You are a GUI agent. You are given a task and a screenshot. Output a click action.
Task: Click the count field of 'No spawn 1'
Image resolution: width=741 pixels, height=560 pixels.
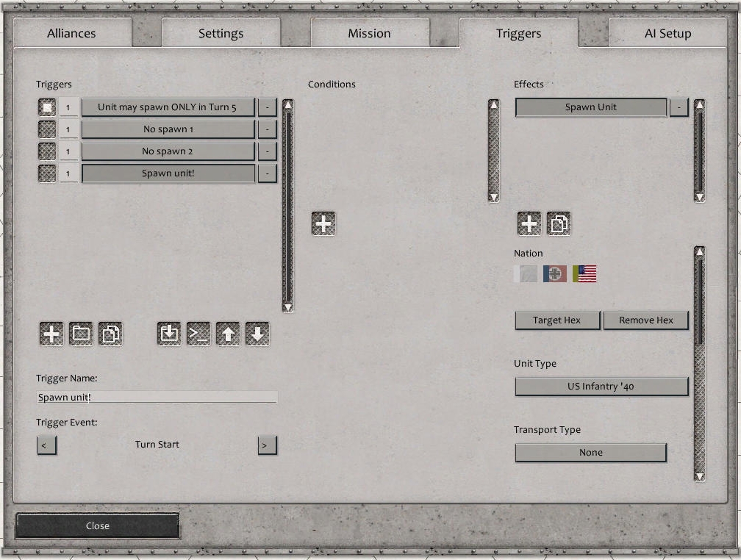tap(68, 129)
